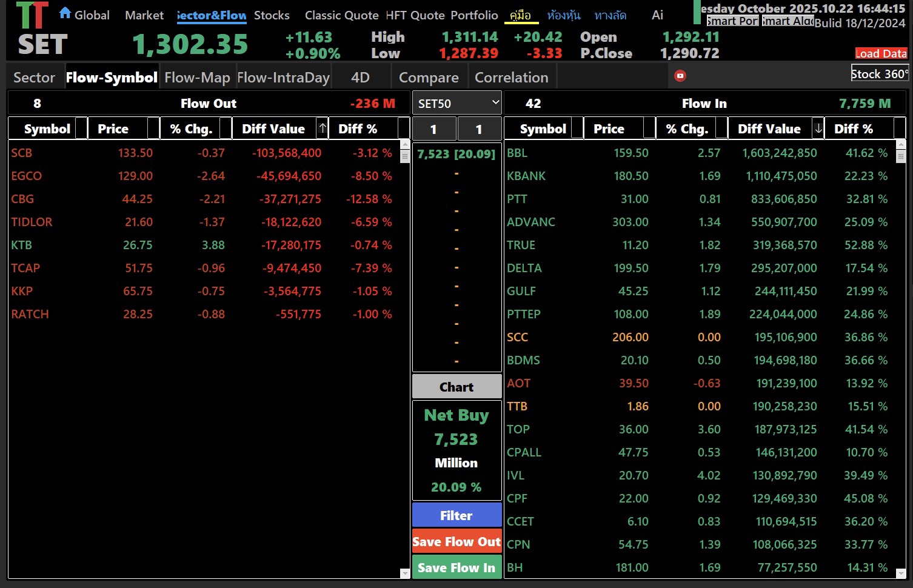The width and height of the screenshot is (913, 588).
Task: Click Flow In table scroll-up arrow
Action: tap(901, 144)
